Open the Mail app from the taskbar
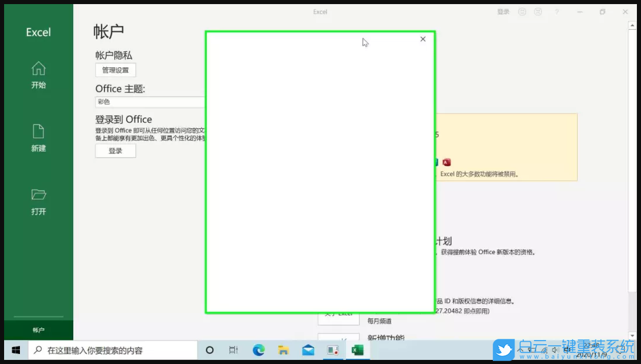This screenshot has height=364, width=641. click(307, 349)
